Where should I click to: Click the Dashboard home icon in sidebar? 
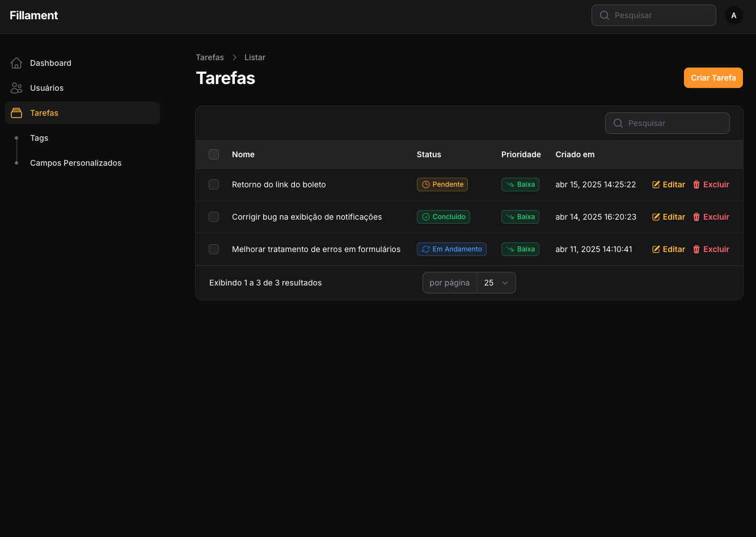16,63
